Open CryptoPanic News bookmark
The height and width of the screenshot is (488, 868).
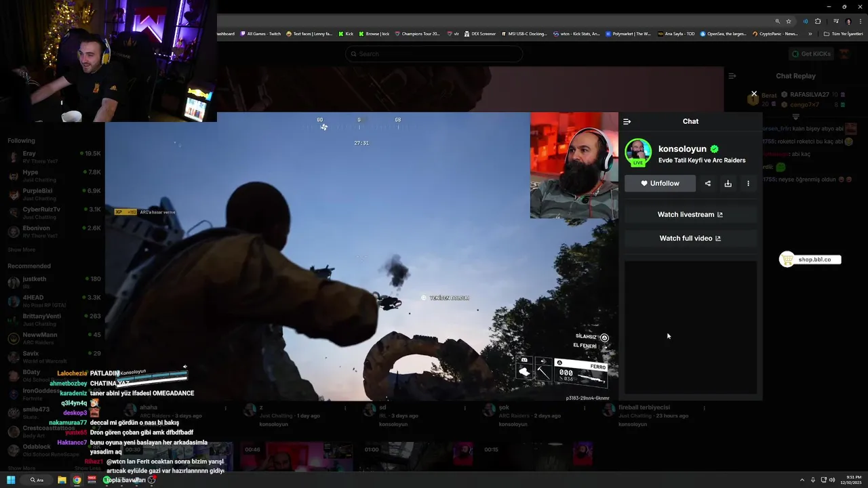pos(775,33)
